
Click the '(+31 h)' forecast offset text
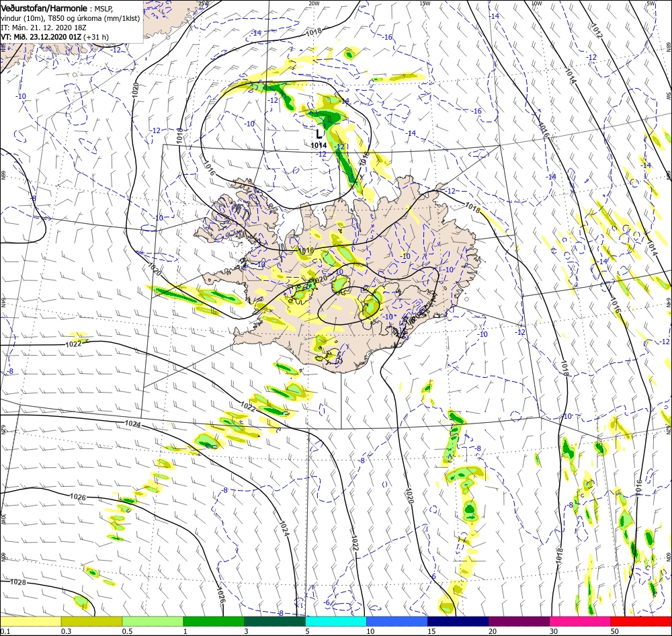coord(96,37)
